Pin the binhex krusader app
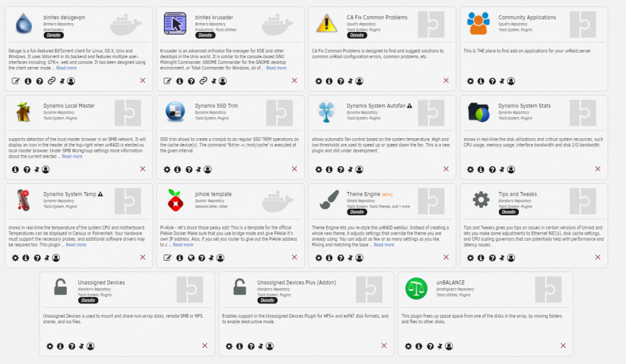 coord(213,81)
